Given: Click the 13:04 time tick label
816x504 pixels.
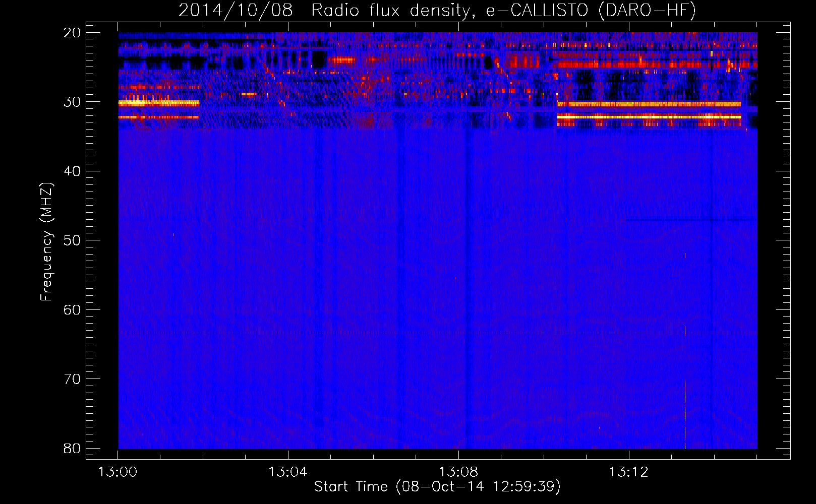Looking at the screenshot, I should [x=288, y=472].
